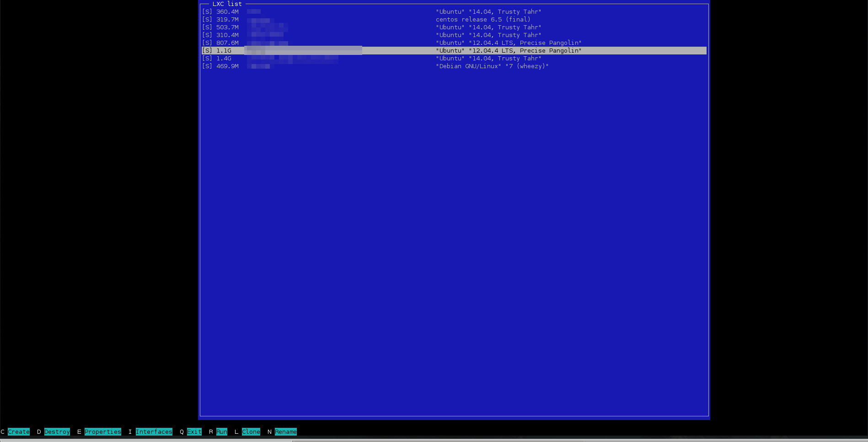868x442 pixels.
Task: Click the 'C' shortcut key label
Action: (x=2, y=431)
